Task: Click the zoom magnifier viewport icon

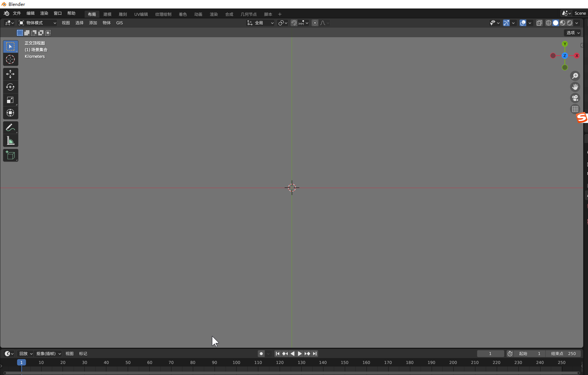Action: 575,76
